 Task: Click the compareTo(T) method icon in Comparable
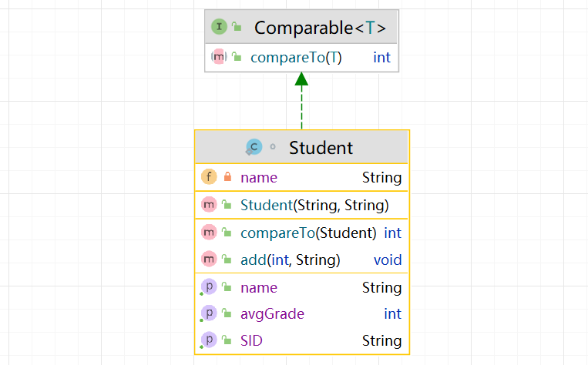coord(218,57)
